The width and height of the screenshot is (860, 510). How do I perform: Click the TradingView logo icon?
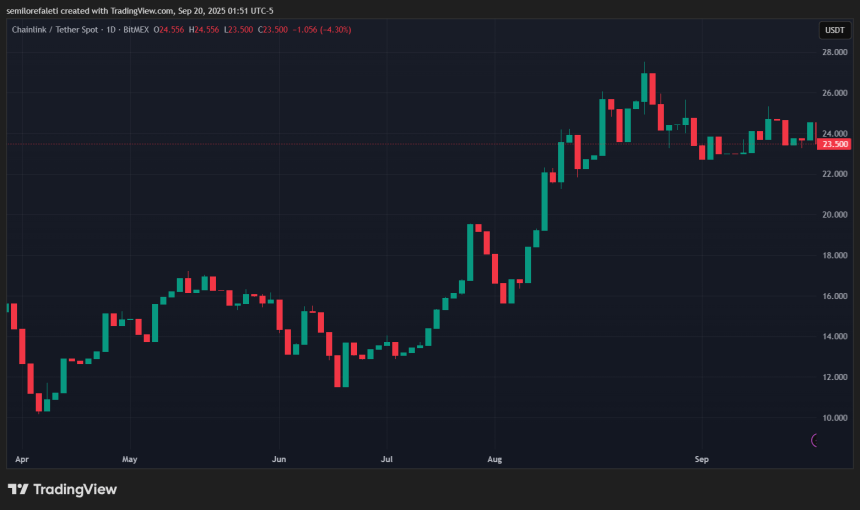pos(18,489)
